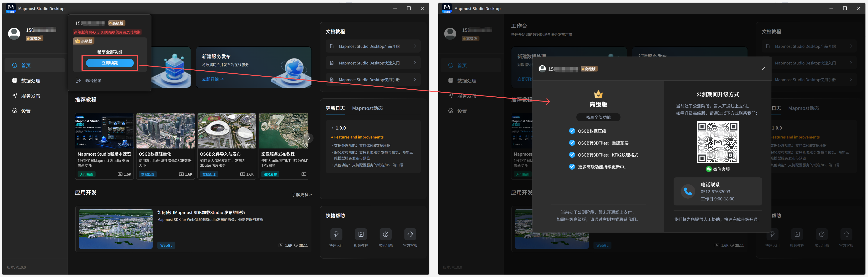The width and height of the screenshot is (868, 277).
Task: Expand the 快速入门 doc chevron, left window
Action: pyautogui.click(x=415, y=63)
